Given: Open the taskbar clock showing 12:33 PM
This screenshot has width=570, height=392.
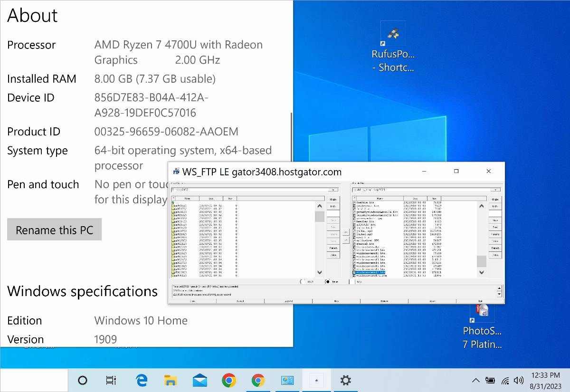Looking at the screenshot, I should (x=546, y=380).
